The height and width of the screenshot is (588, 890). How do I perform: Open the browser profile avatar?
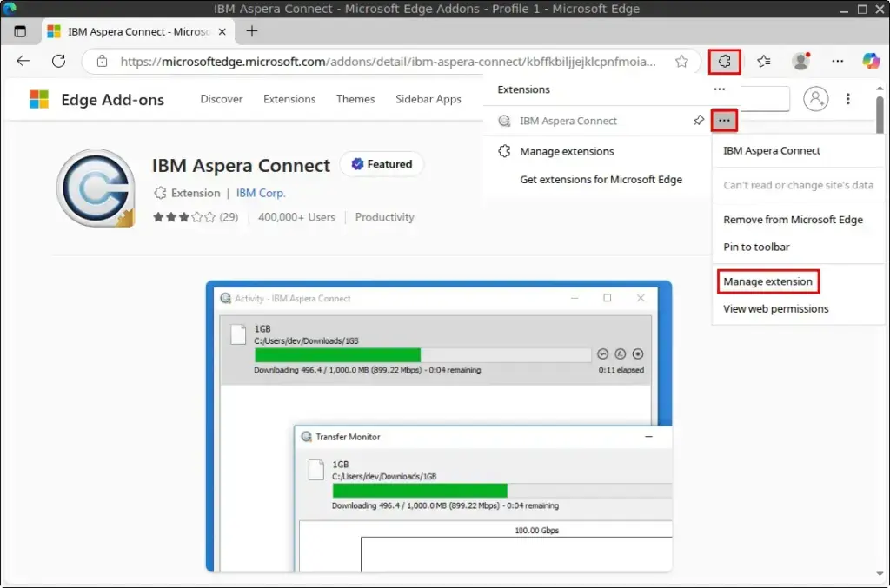(800, 62)
